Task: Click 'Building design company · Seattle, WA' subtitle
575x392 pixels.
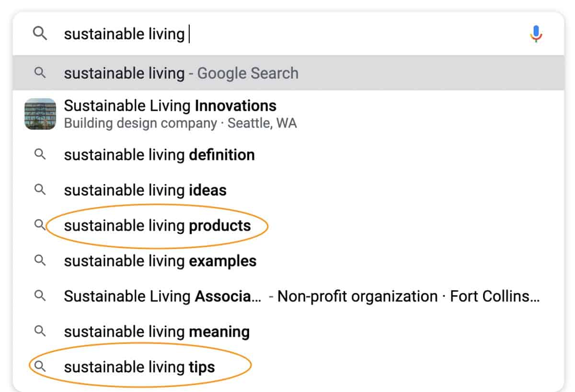Action: point(181,123)
